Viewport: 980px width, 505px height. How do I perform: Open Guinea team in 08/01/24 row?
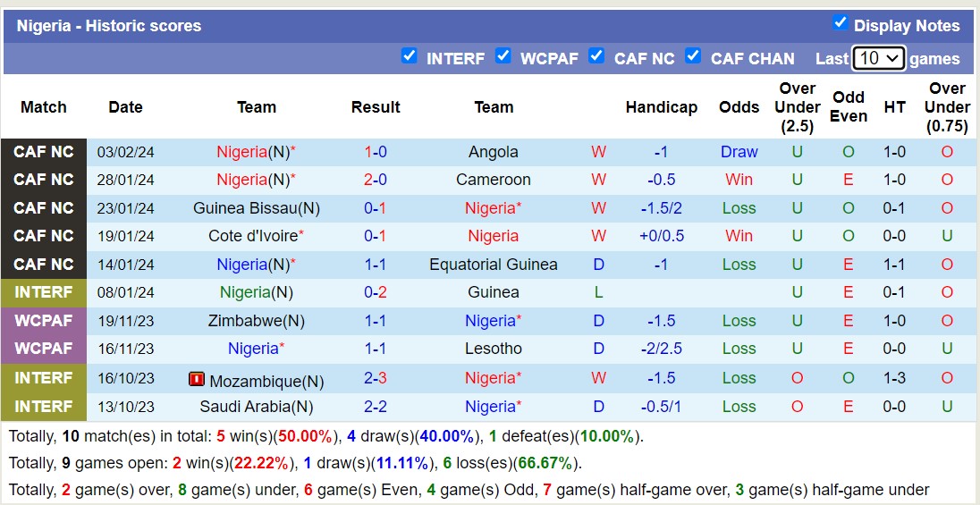click(x=493, y=292)
